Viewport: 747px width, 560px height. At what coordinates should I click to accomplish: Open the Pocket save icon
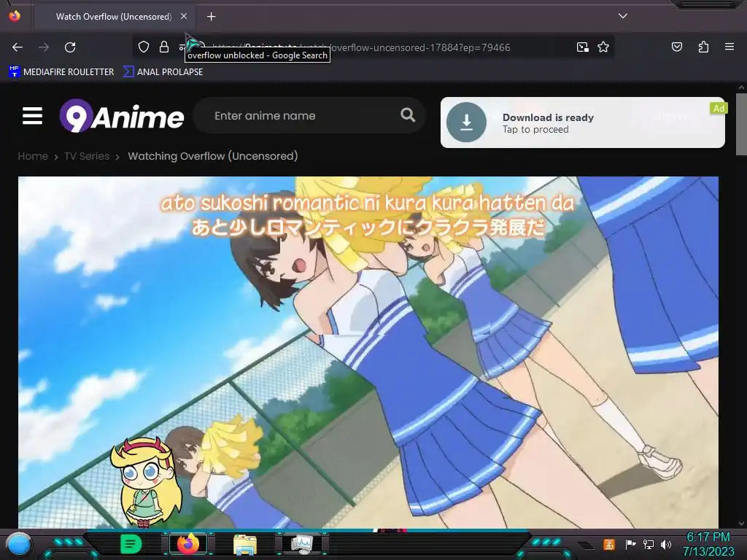[676, 47]
